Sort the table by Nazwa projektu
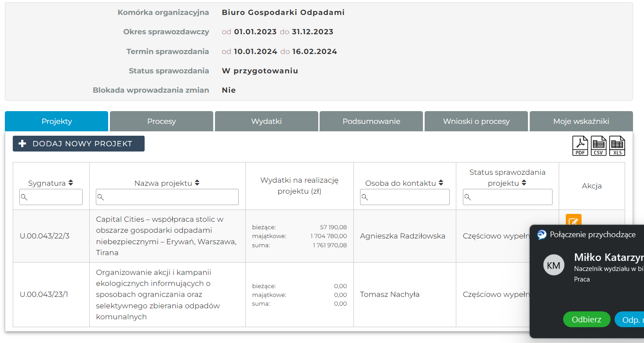Viewport: 644px width, 343px height. (197, 183)
